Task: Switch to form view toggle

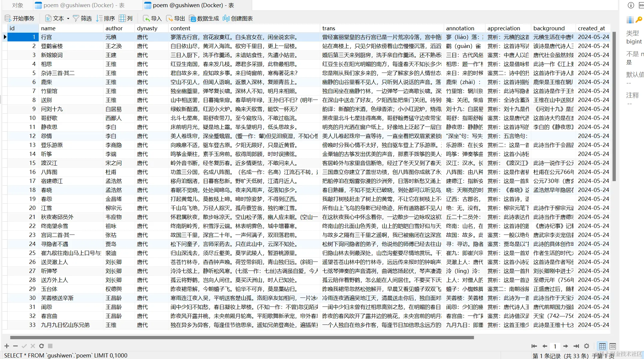Action: pyautogui.click(x=613, y=346)
